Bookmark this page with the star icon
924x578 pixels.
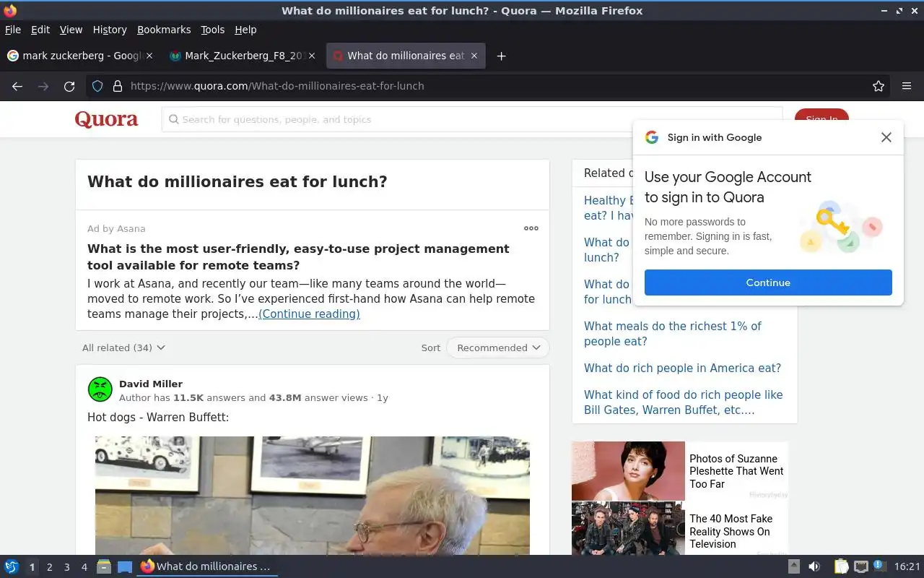tap(879, 86)
